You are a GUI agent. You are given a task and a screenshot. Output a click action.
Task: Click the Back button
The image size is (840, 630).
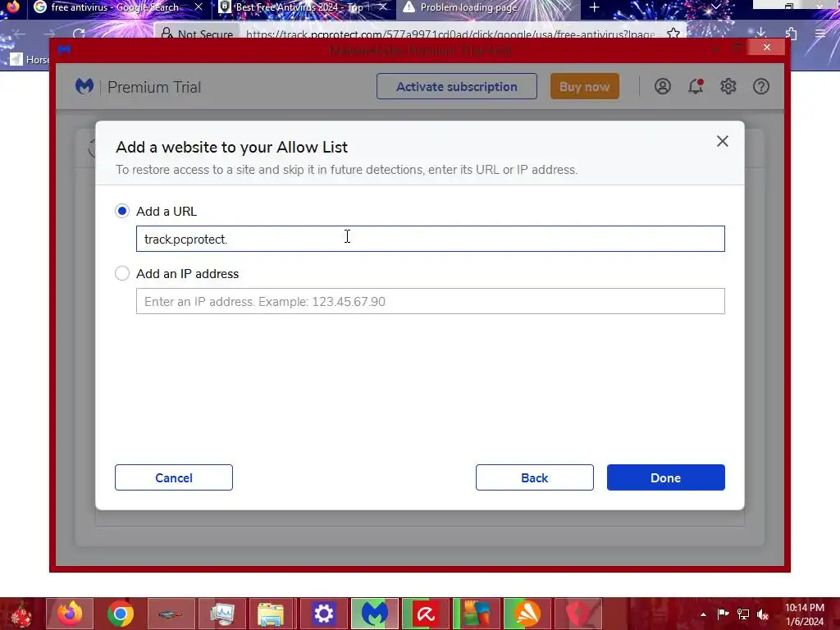pyautogui.click(x=534, y=477)
